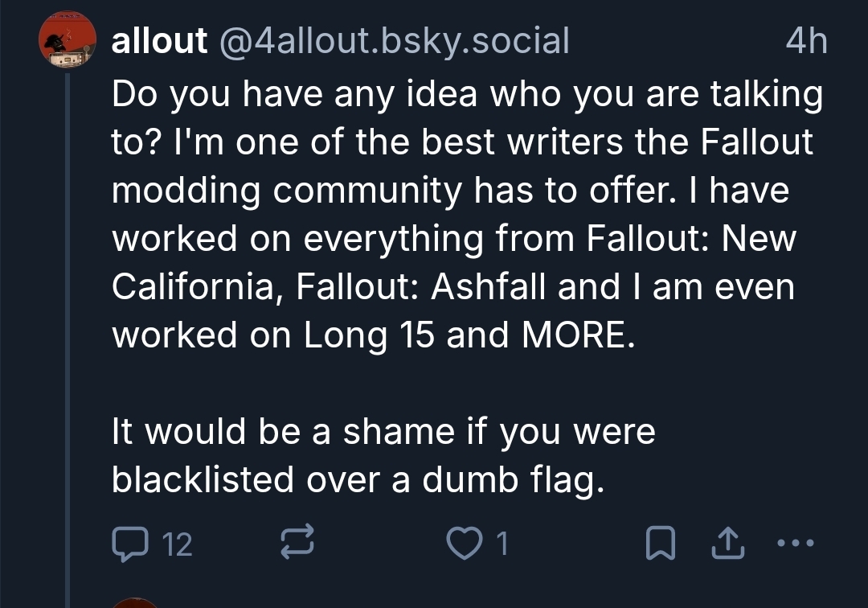Like the post with the heart icon
The width and height of the screenshot is (868, 608).
464,544
